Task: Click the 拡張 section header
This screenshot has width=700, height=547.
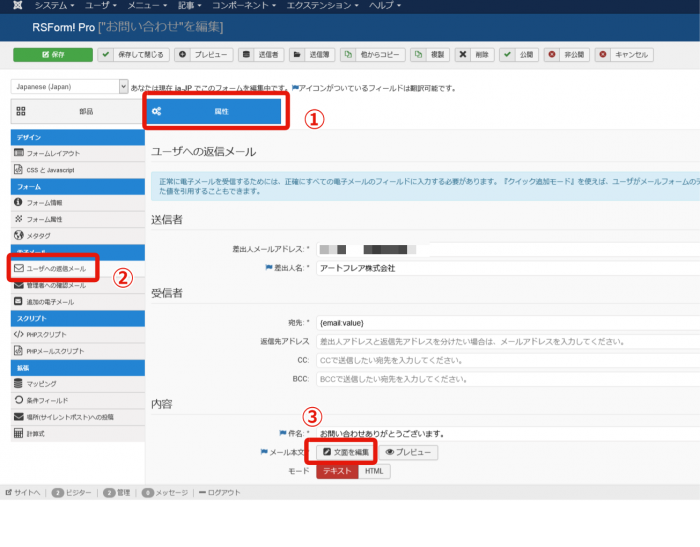Action: [x=78, y=367]
